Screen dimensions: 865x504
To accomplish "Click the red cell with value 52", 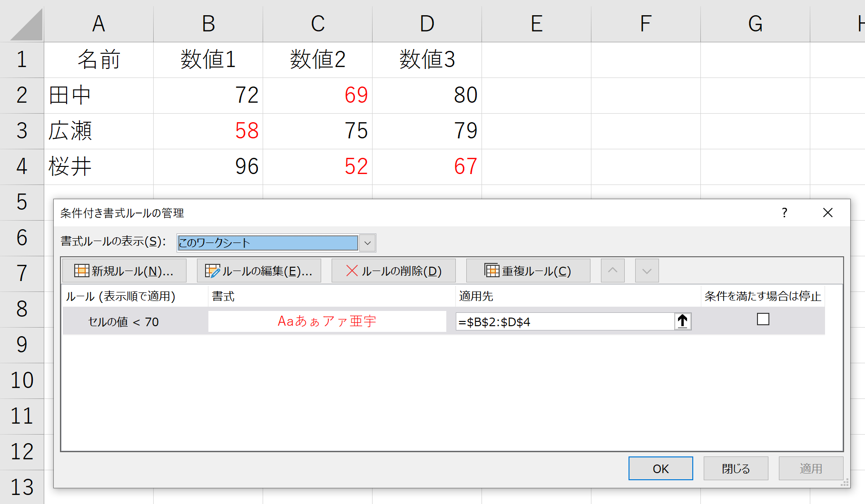I will (x=318, y=167).
